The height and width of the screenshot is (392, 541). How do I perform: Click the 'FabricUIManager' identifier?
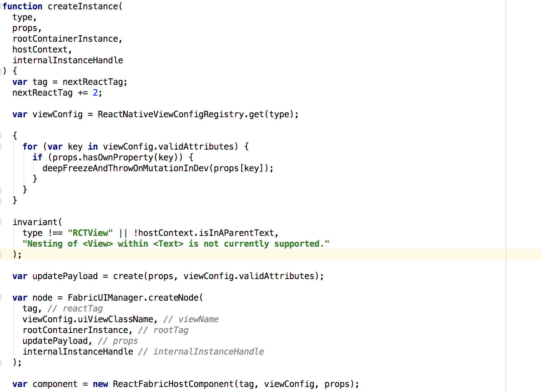tap(105, 298)
